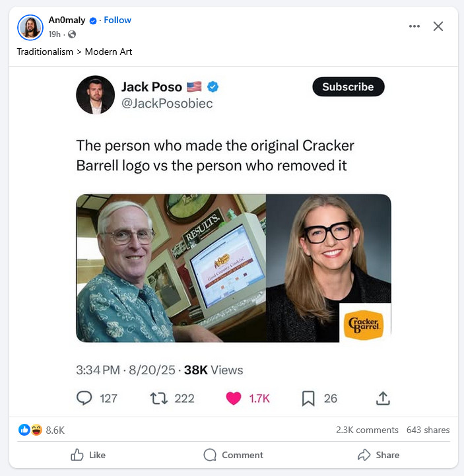Click the blue verified badge beside An0maly
Viewport: 464px width, 476px height.
coord(93,20)
